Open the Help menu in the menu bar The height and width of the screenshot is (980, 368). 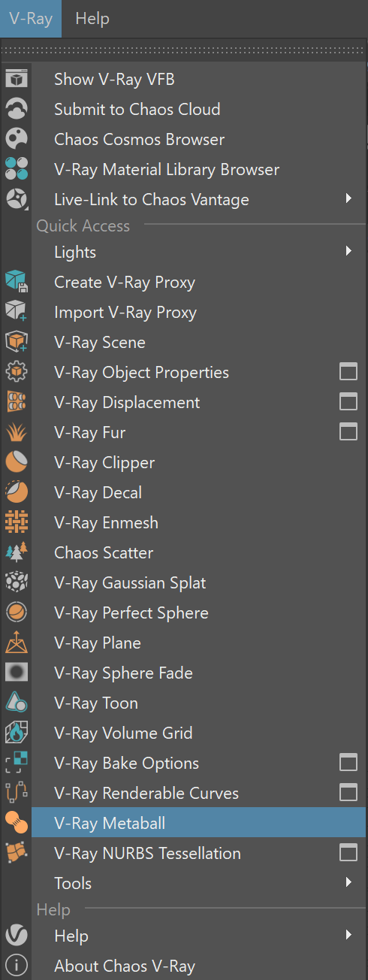(x=92, y=18)
